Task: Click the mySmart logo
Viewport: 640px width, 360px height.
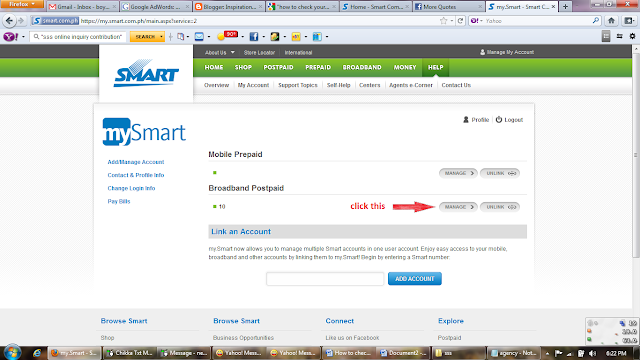Action: coord(144,131)
